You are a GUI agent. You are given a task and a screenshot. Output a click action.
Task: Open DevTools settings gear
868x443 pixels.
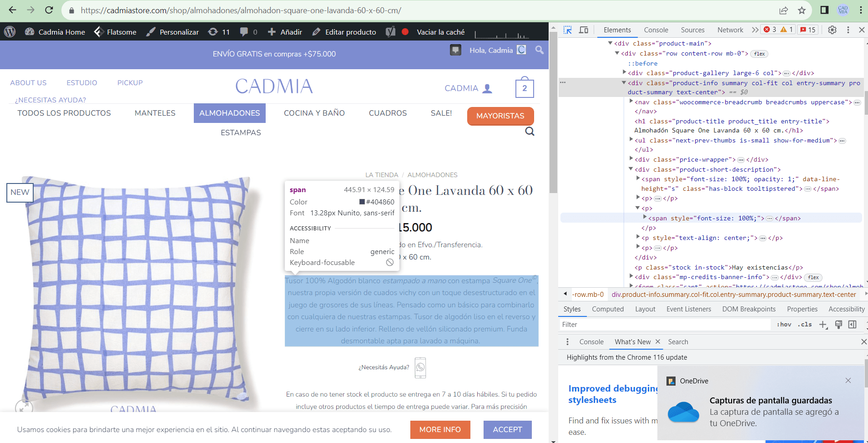[x=832, y=30]
